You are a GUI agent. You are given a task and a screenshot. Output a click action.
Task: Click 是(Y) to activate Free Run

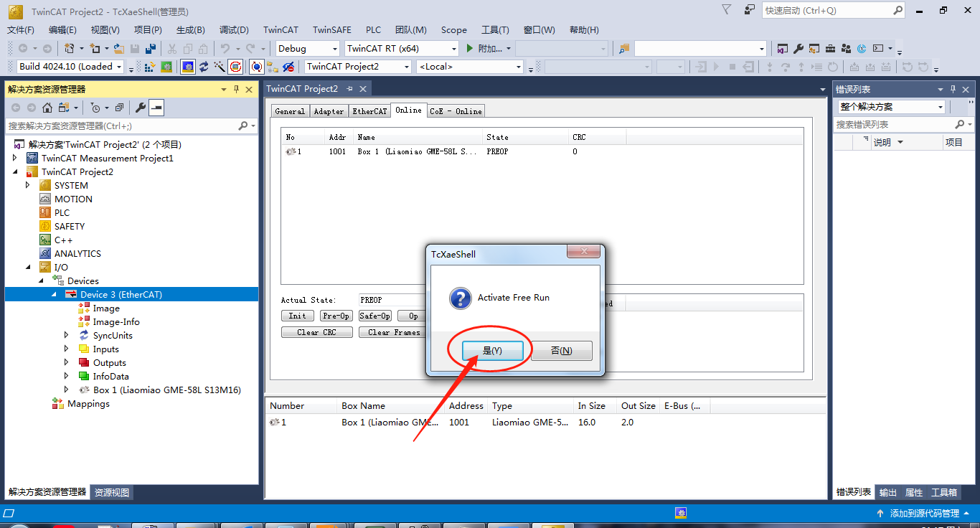(x=492, y=351)
